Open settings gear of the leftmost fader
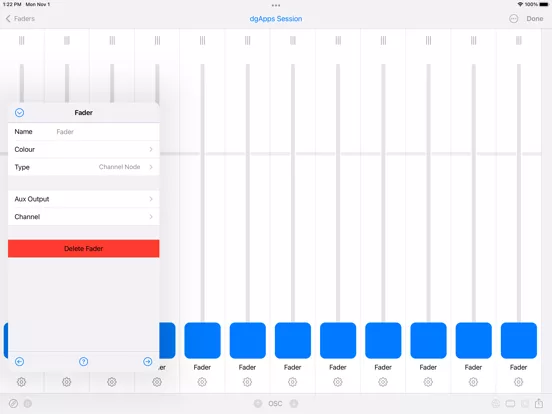Viewport: 552px width, 414px height. (21, 382)
